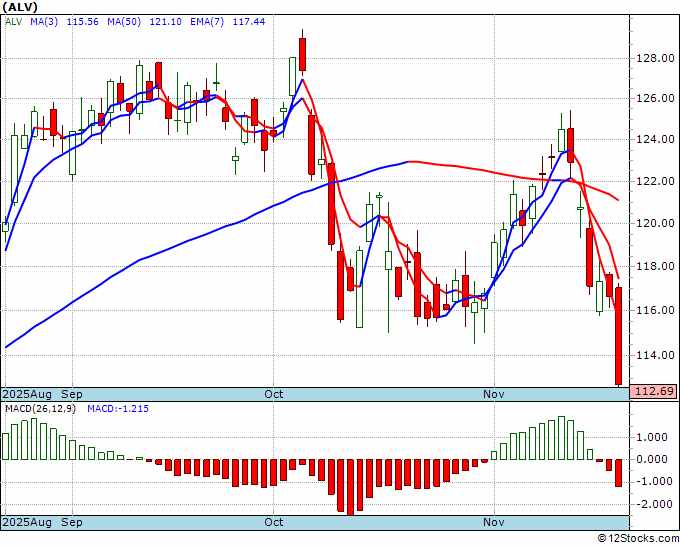The image size is (680, 546).
Task: Click the 114.00 price axis label
Action: pos(655,355)
